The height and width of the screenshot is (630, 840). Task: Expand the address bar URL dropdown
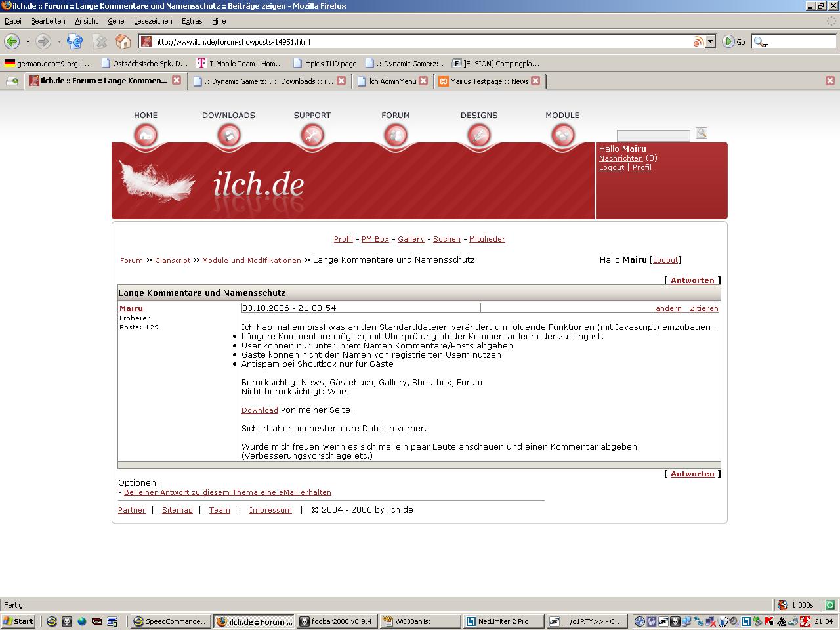(x=710, y=42)
